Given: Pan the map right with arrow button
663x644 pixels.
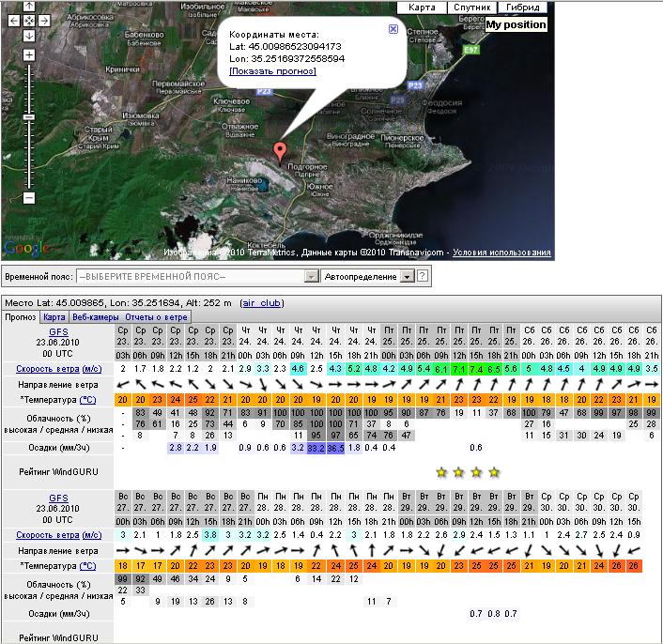Looking at the screenshot, I should (45, 20).
